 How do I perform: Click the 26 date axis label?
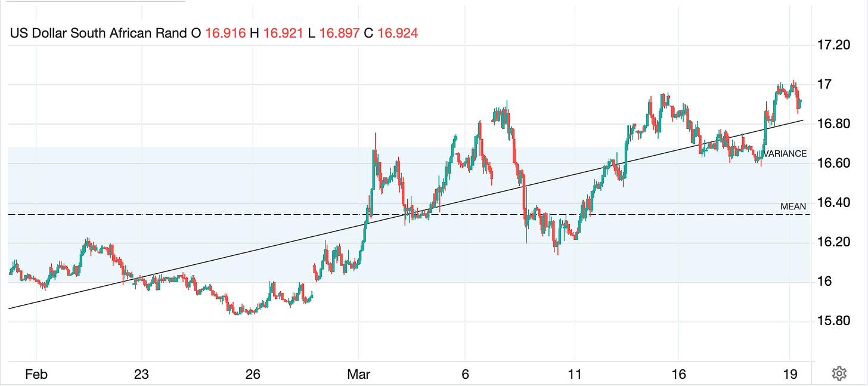pyautogui.click(x=253, y=375)
